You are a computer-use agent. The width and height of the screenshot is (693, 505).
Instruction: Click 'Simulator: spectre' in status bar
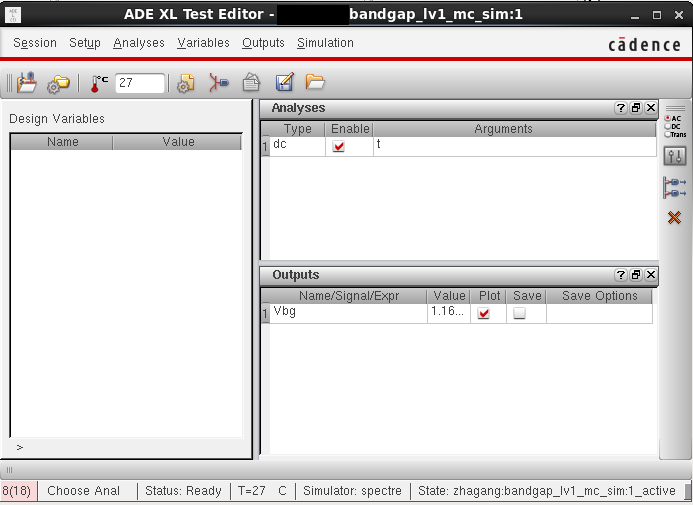click(x=352, y=491)
